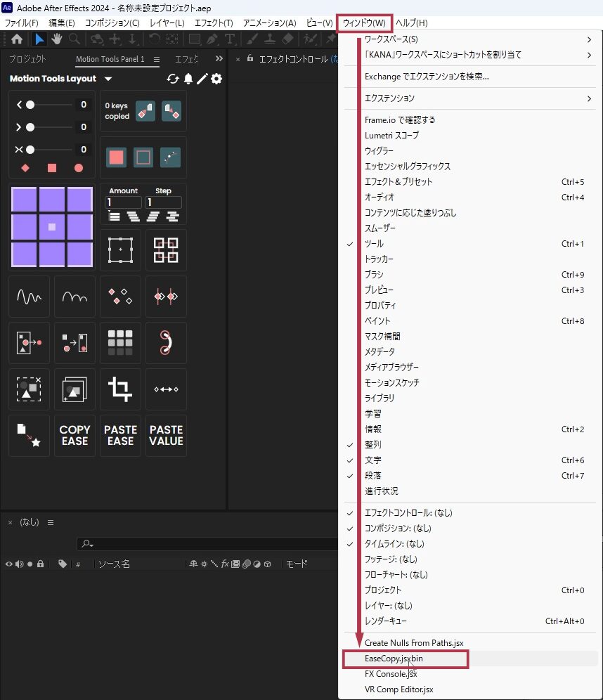Click the paste keys icon
This screenshot has width=603, height=700.
171,111
